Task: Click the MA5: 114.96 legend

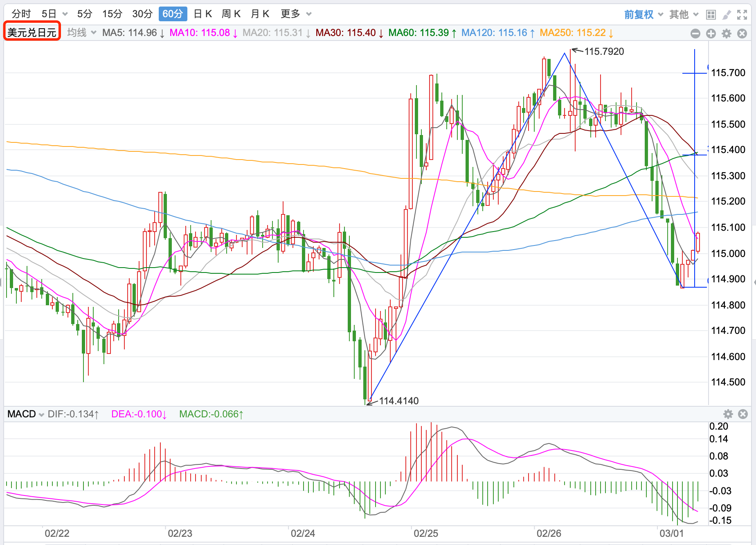Action: click(x=133, y=33)
